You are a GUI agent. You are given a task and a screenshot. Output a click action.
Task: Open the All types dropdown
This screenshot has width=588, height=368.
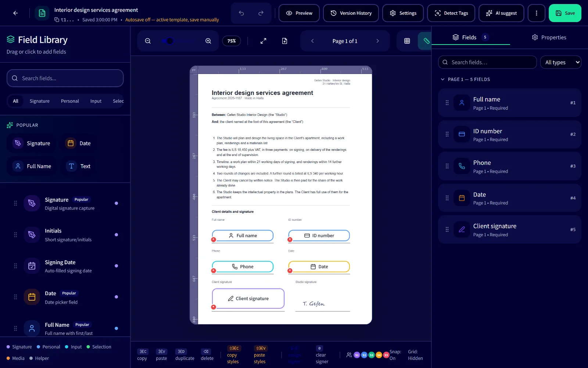click(x=561, y=62)
